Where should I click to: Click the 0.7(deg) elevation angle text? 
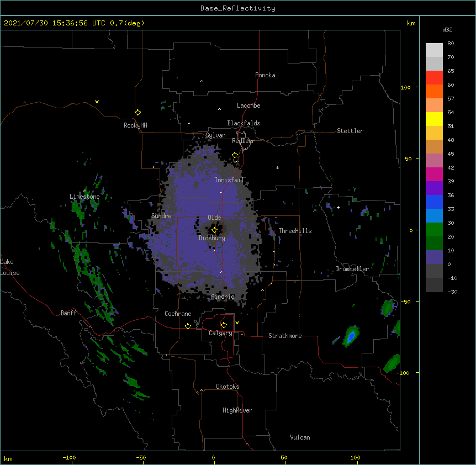point(127,23)
